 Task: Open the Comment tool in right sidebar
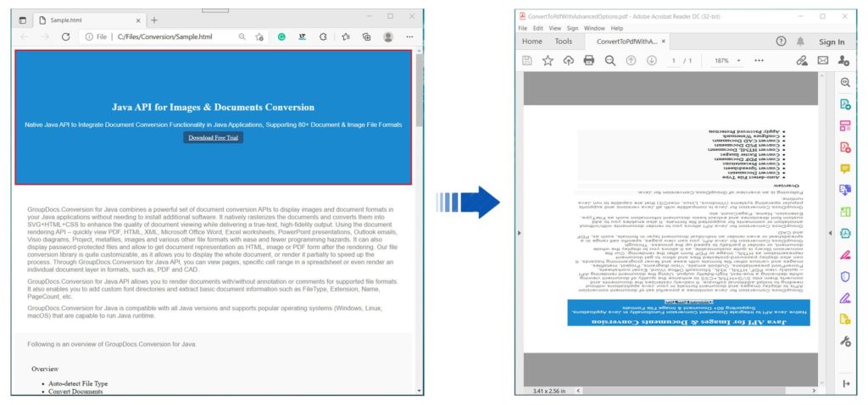pos(844,169)
